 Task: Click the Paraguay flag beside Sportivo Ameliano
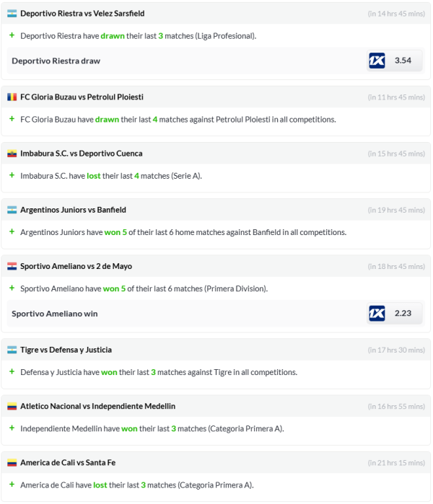(12, 266)
